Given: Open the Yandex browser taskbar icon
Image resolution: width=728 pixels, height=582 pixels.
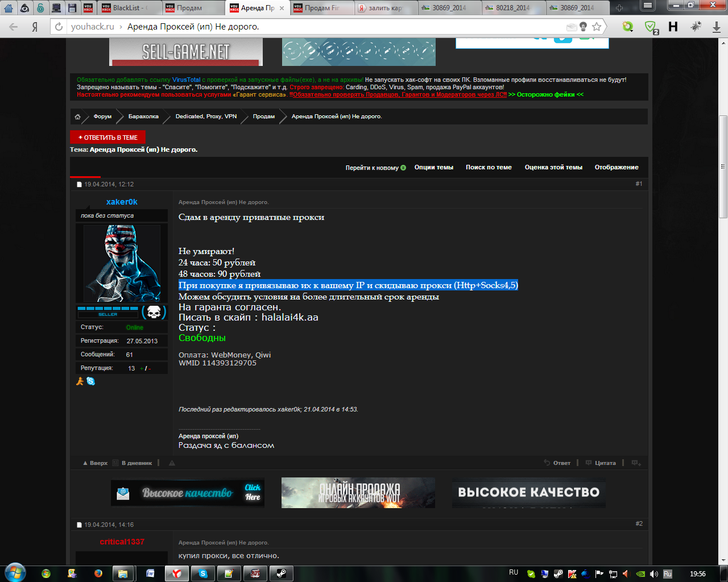Looking at the screenshot, I should click(177, 573).
